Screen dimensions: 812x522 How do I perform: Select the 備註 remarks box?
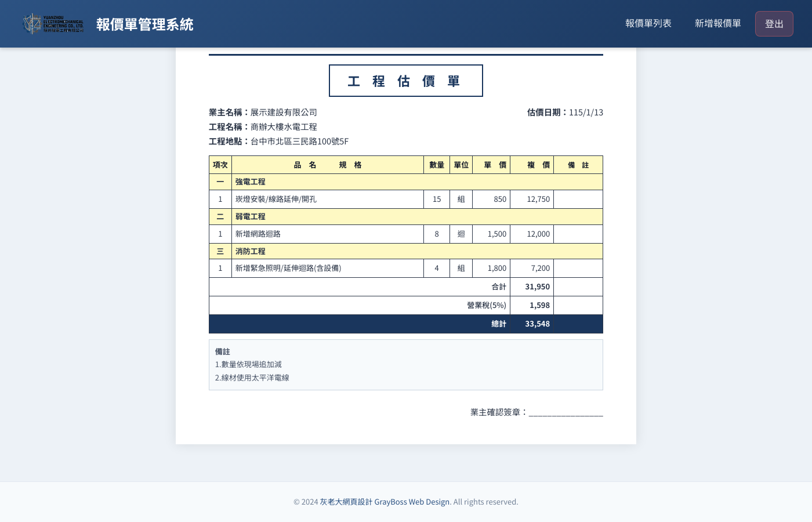point(405,364)
